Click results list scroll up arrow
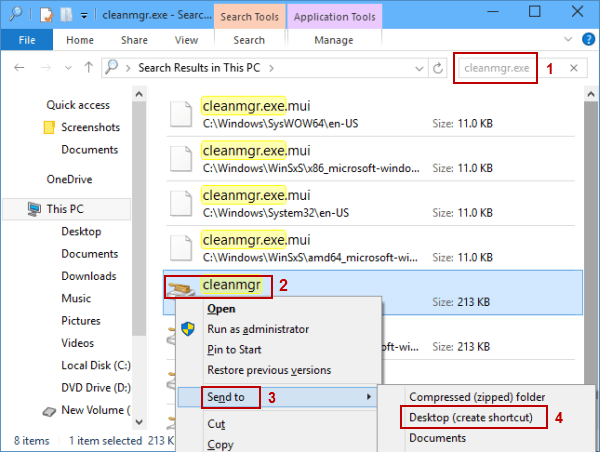The image size is (600, 452). [591, 94]
